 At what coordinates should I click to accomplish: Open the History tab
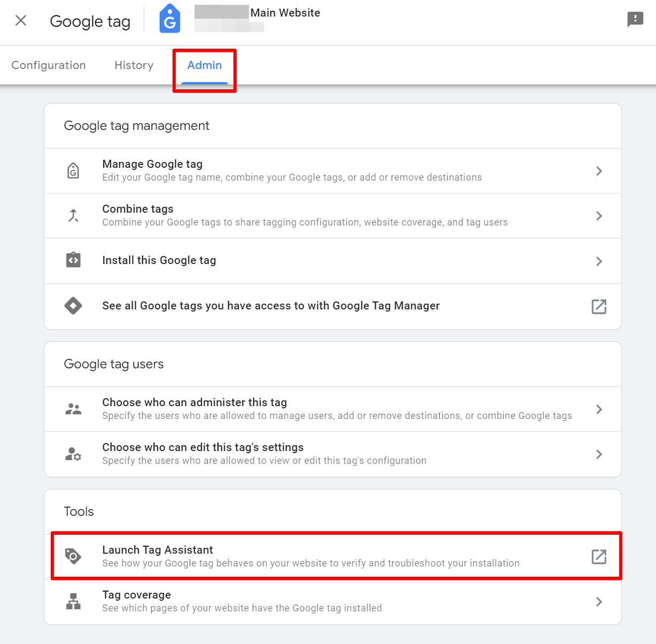coord(134,65)
